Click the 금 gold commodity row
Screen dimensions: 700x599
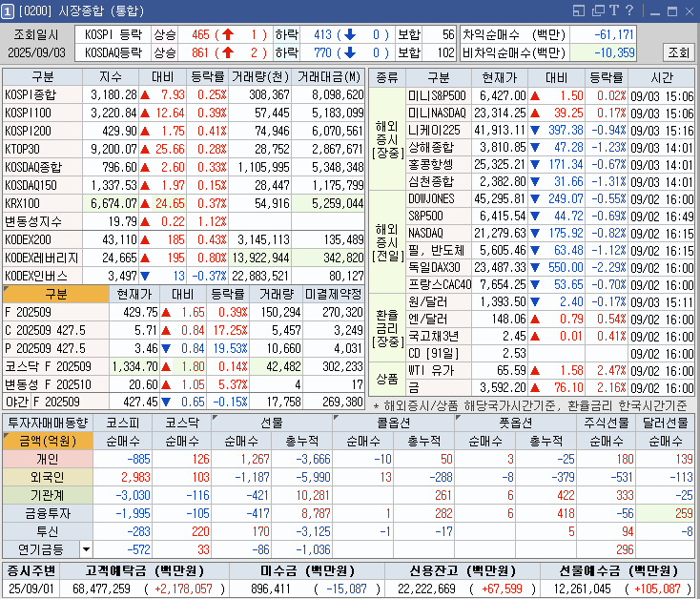click(x=550, y=387)
